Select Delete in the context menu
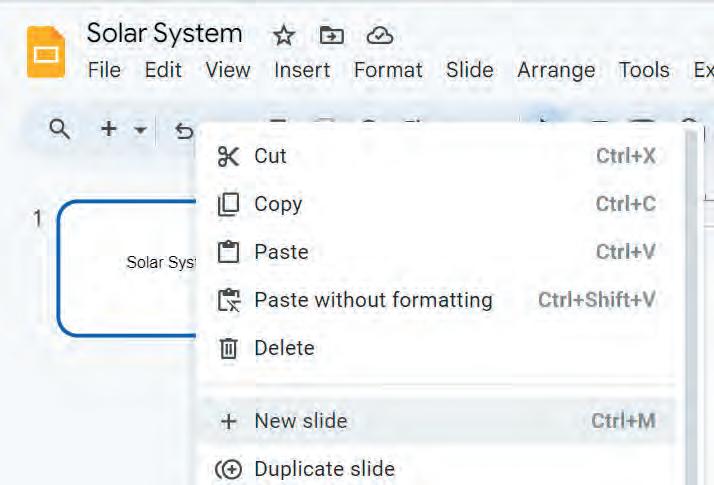714x485 pixels. point(284,348)
